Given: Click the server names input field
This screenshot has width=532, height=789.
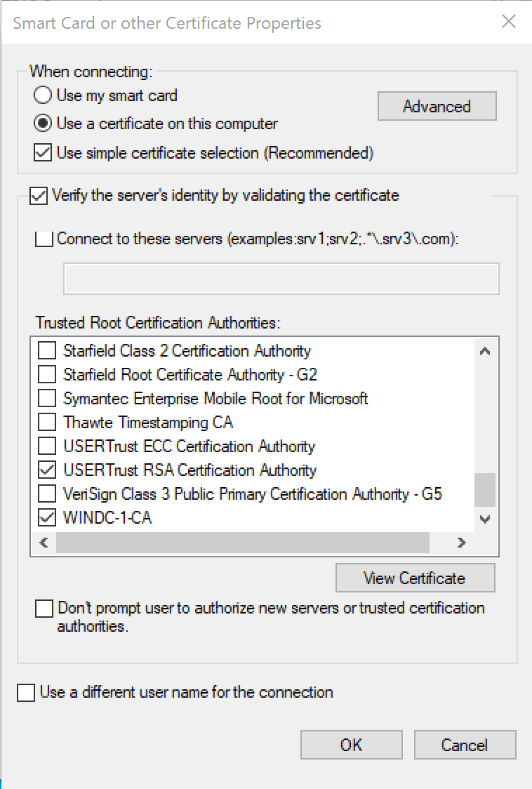Looking at the screenshot, I should point(281,278).
